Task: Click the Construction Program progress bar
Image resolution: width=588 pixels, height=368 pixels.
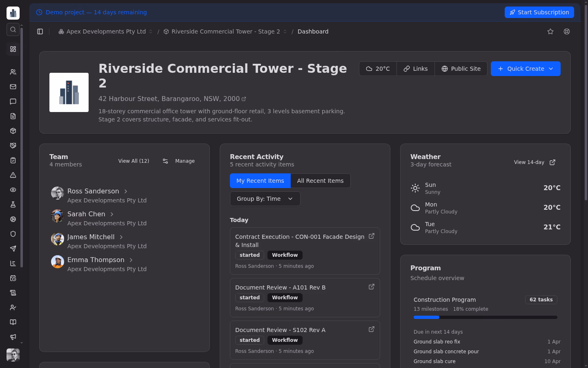Action: 485,317
